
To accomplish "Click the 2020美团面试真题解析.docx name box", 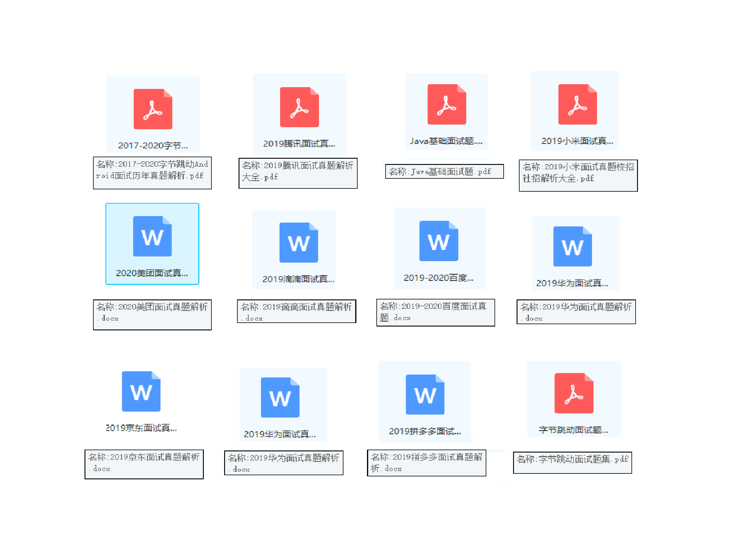I will click(152, 314).
